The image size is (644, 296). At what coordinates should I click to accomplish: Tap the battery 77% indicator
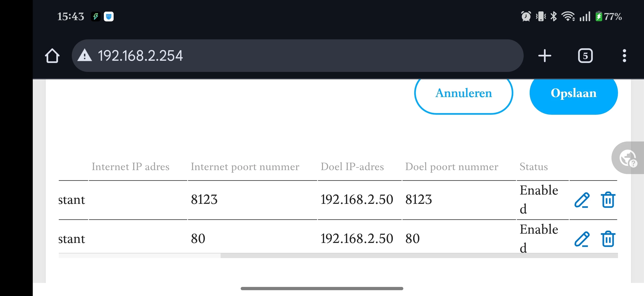click(x=608, y=17)
